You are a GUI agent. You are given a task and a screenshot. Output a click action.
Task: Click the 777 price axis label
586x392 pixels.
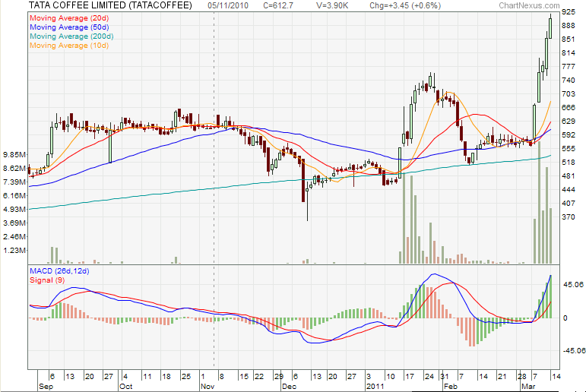(x=568, y=67)
